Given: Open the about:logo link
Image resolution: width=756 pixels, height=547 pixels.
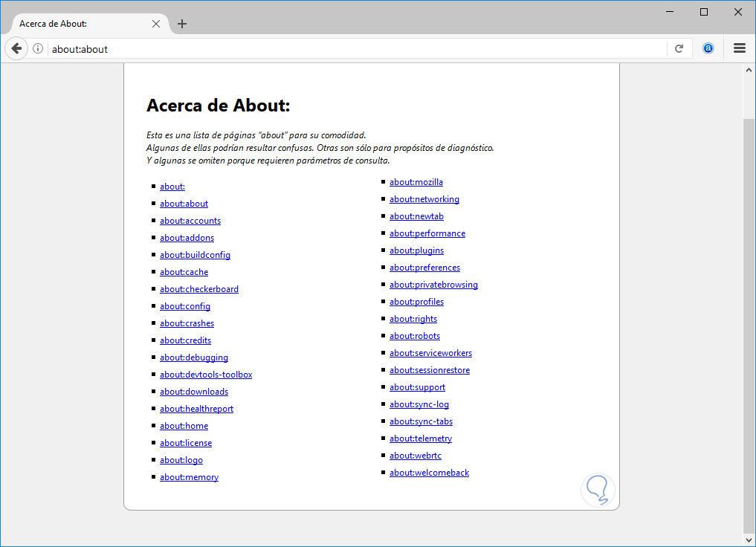Looking at the screenshot, I should (181, 460).
